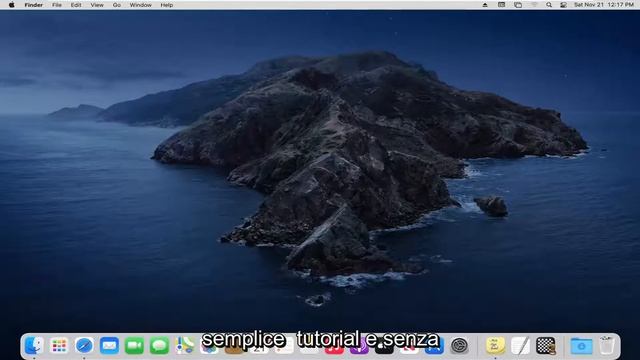
Task: Open Launchpad from the Dock
Action: click(59, 346)
